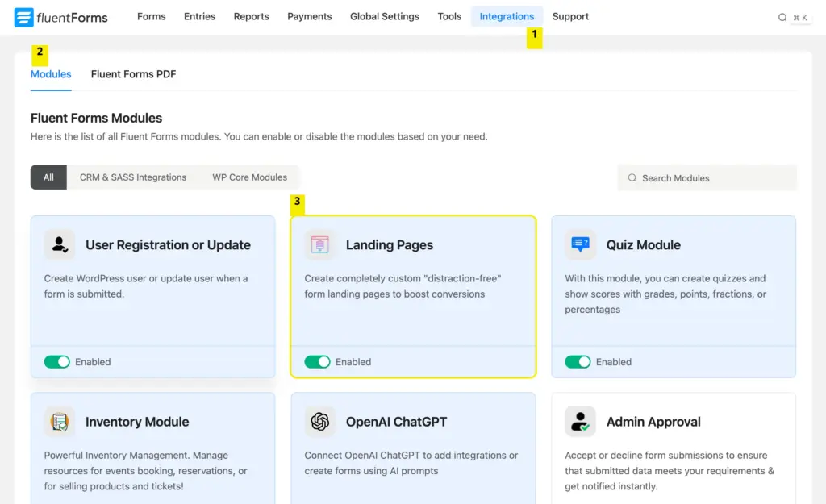Click the User Registration person icon
The width and height of the screenshot is (826, 504).
coord(60,244)
